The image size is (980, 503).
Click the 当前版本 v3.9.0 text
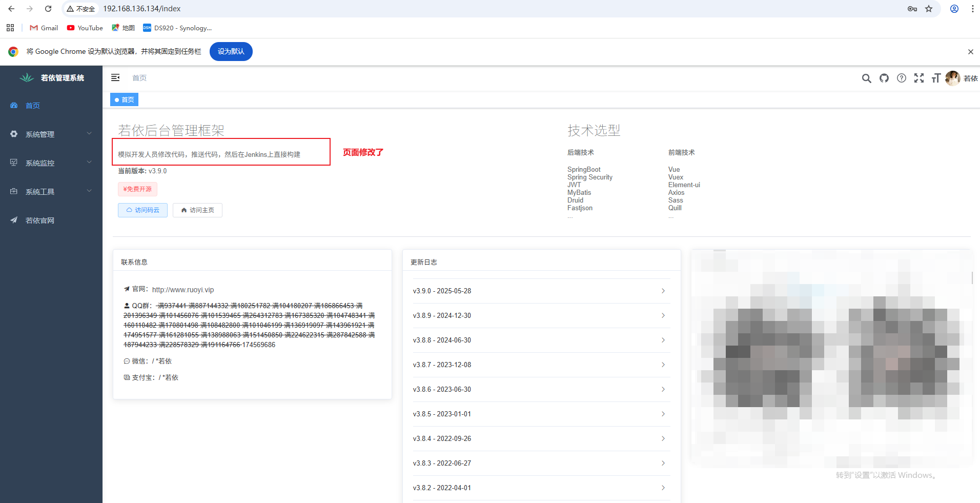tap(142, 171)
